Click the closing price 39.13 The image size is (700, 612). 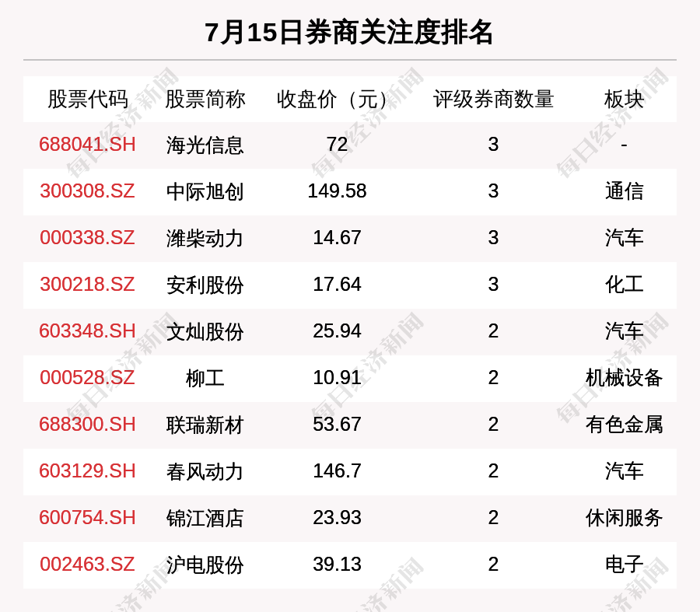(337, 565)
